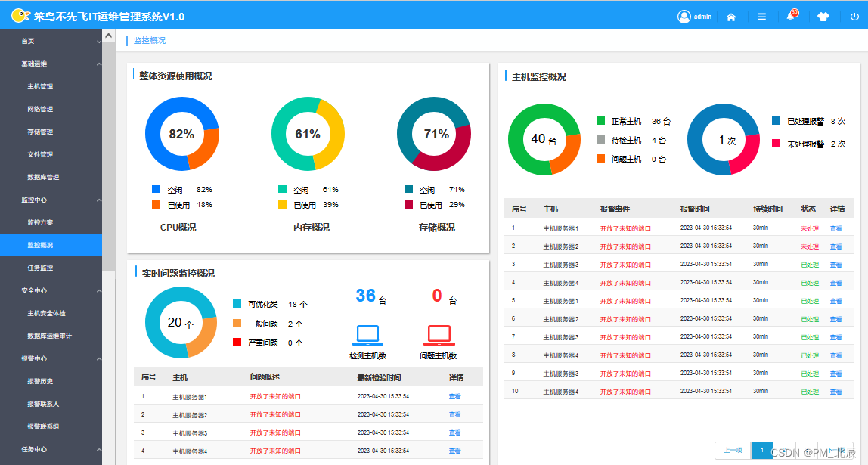Collapse the 监控中心 sidebar section
868x465 pixels.
coord(99,200)
